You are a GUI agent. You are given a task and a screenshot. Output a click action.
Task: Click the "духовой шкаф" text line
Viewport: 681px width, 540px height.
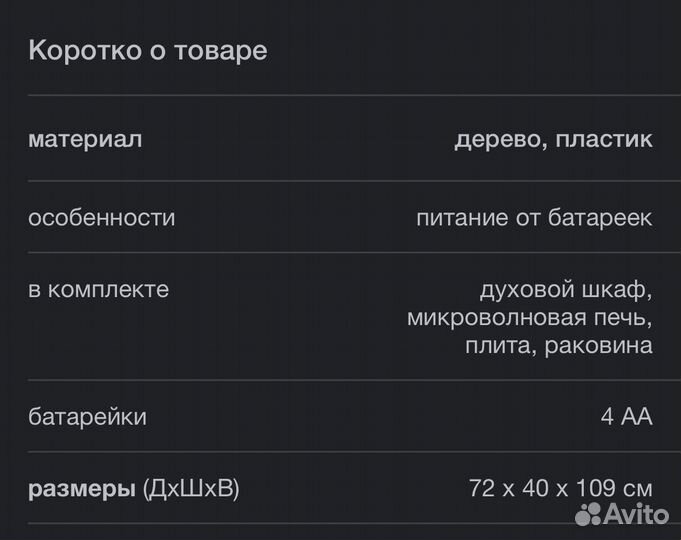(x=566, y=290)
